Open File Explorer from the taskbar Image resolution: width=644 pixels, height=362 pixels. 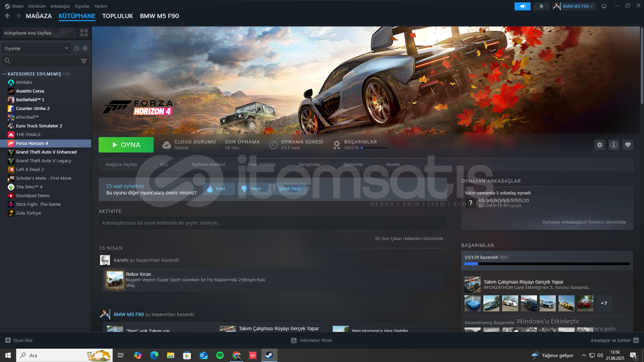click(171, 355)
